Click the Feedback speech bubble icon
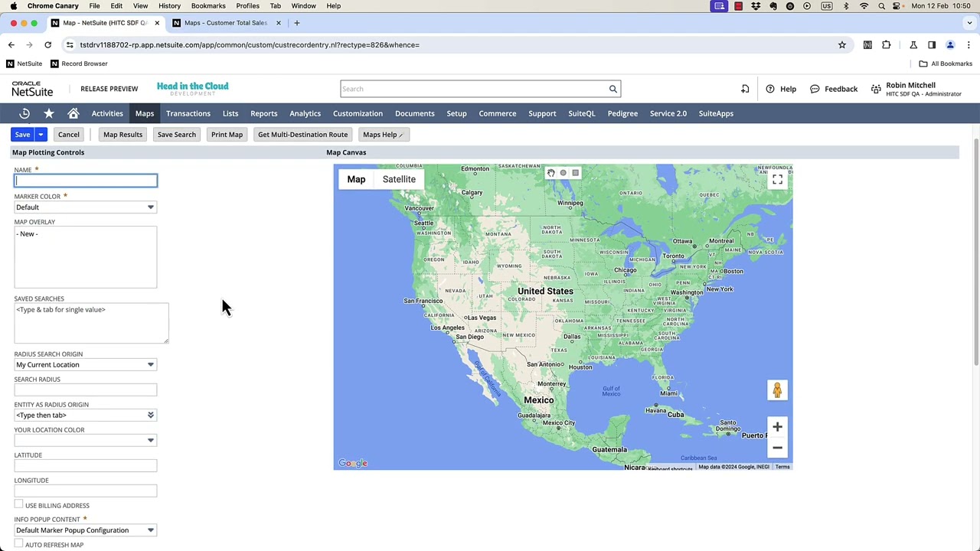Viewport: 980px width, 551px height. click(815, 89)
